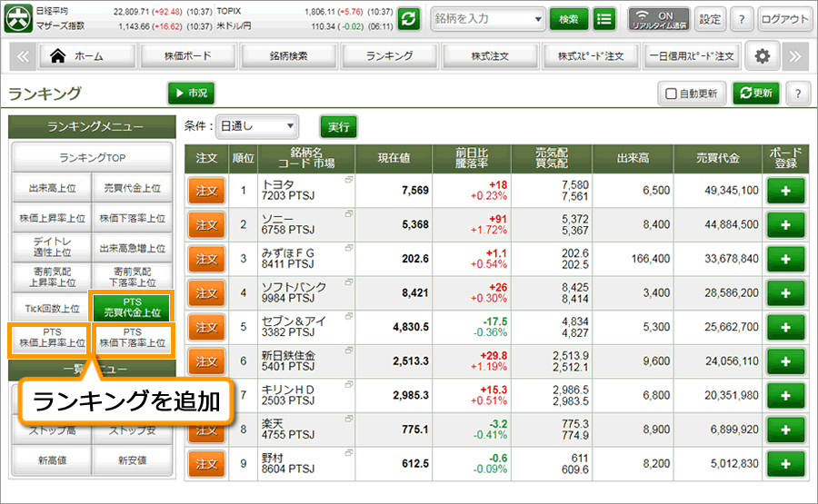
Task: Select PTS株価上昇率上位 ranking
Action: point(52,338)
